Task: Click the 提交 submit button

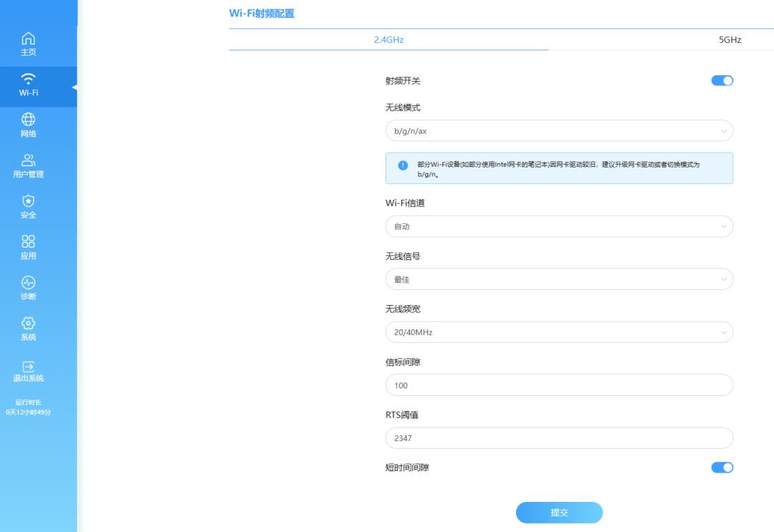Action: 559,513
